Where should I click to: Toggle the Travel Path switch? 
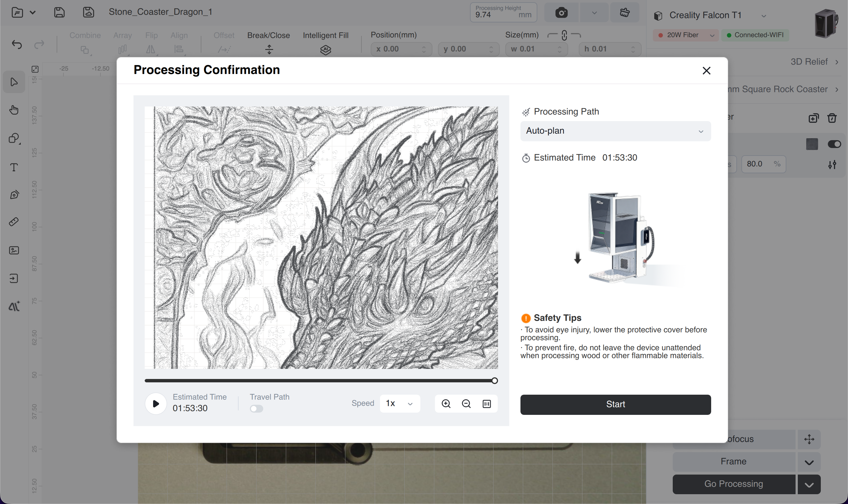click(x=257, y=409)
